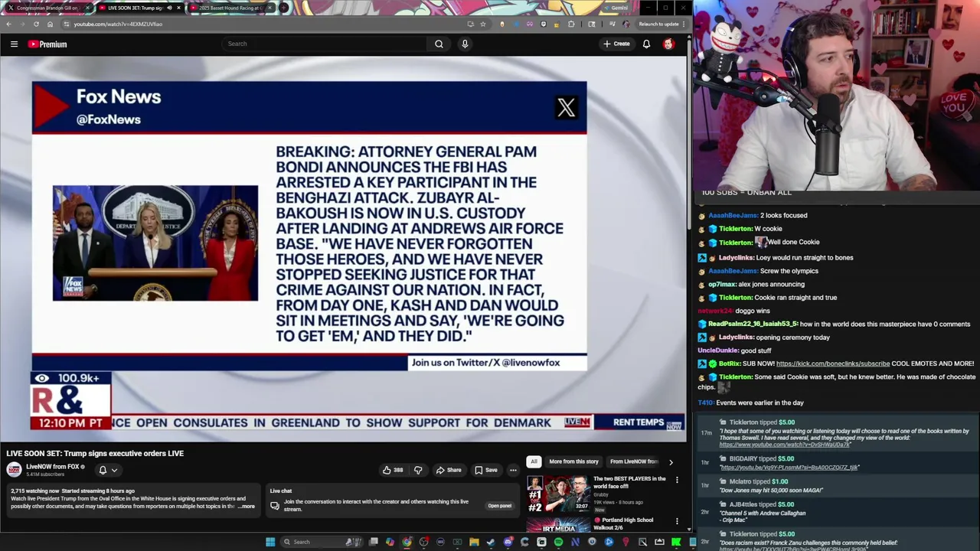The height and width of the screenshot is (551, 980).
Task: Open Tickleton's tipped YouTube link
Action: (x=785, y=445)
